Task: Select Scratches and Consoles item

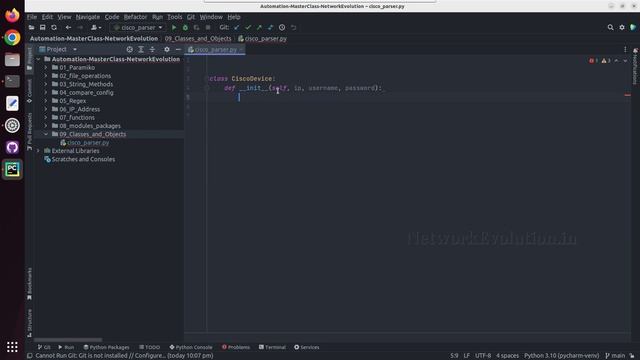Action: pyautogui.click(x=83, y=159)
